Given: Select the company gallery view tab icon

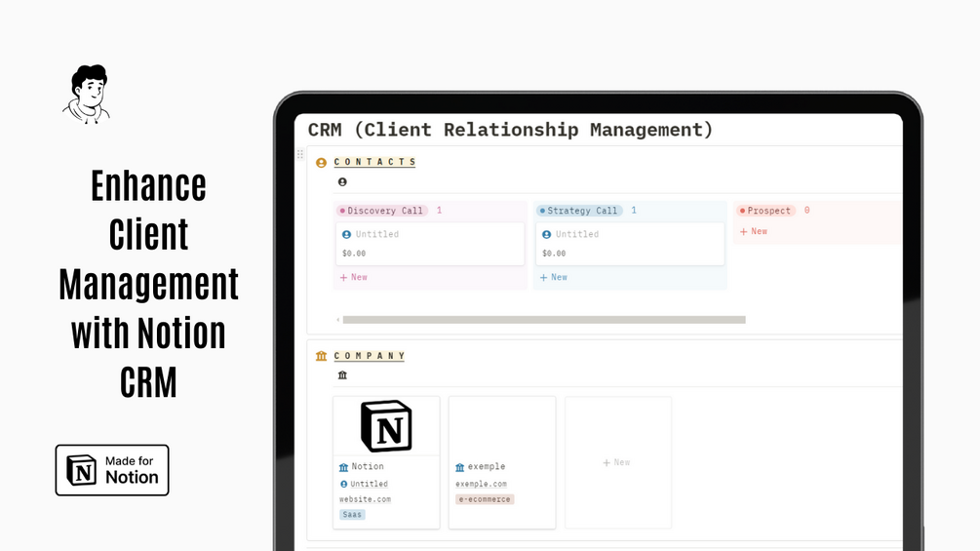Looking at the screenshot, I should click(342, 375).
